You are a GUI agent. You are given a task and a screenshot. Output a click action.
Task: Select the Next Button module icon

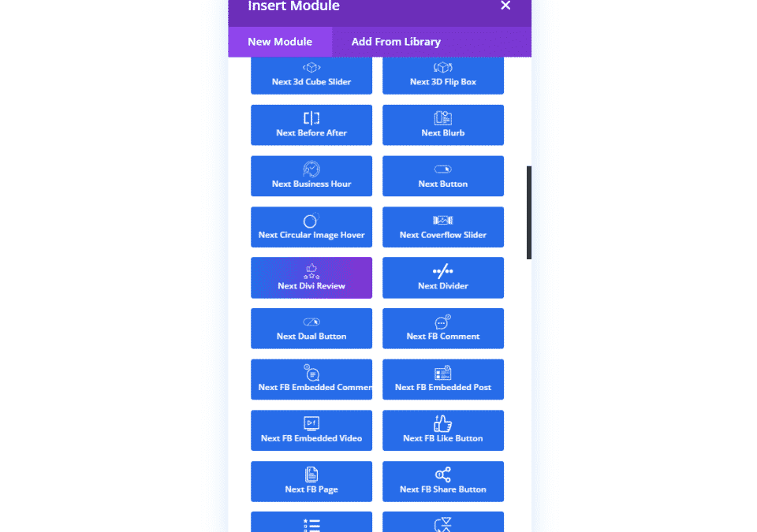click(x=442, y=169)
